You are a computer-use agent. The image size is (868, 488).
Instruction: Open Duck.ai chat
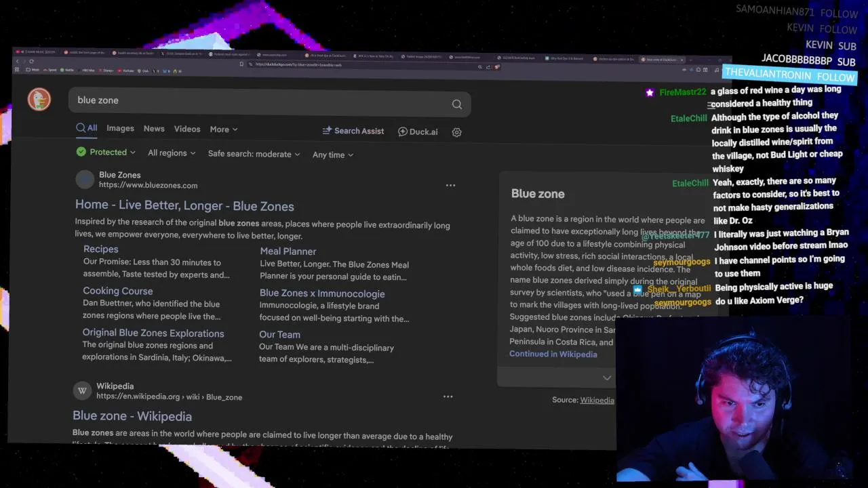[418, 131]
